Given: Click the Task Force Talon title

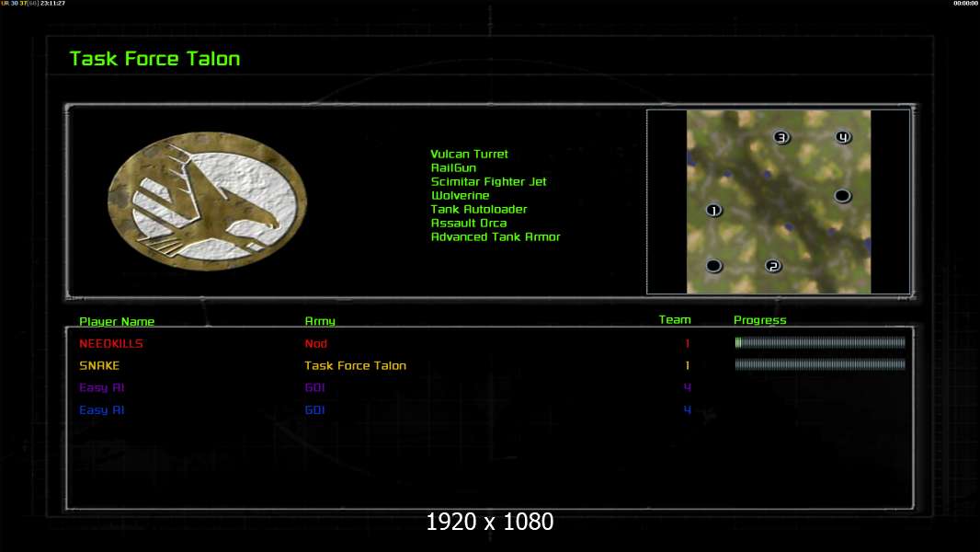Looking at the screenshot, I should coord(154,59).
